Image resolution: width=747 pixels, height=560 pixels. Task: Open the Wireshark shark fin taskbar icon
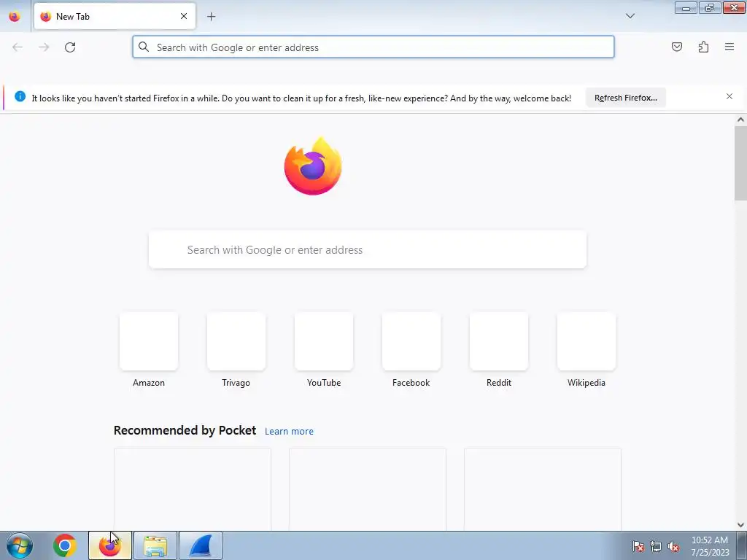pyautogui.click(x=201, y=545)
